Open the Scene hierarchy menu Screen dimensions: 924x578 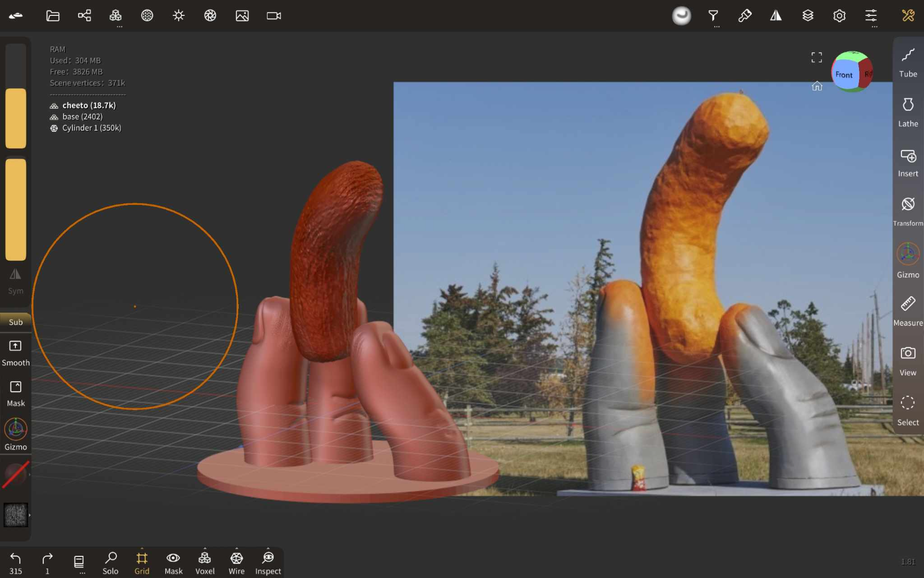[84, 16]
